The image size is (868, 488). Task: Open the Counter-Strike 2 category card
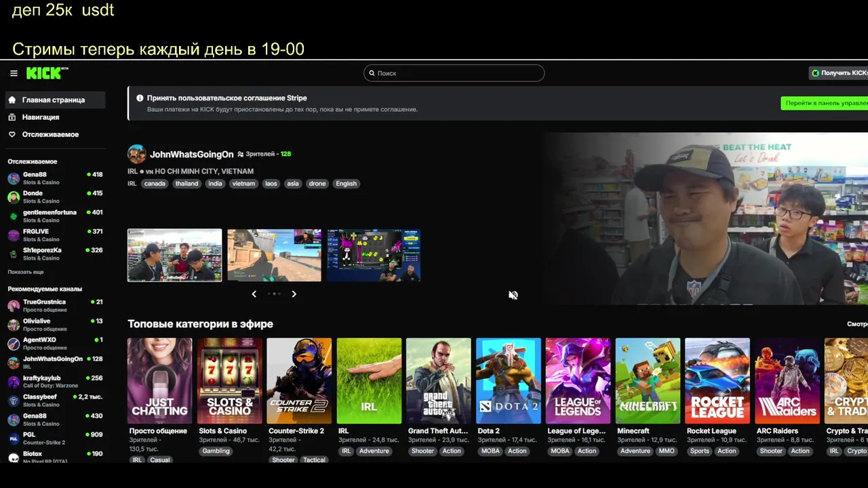point(299,381)
